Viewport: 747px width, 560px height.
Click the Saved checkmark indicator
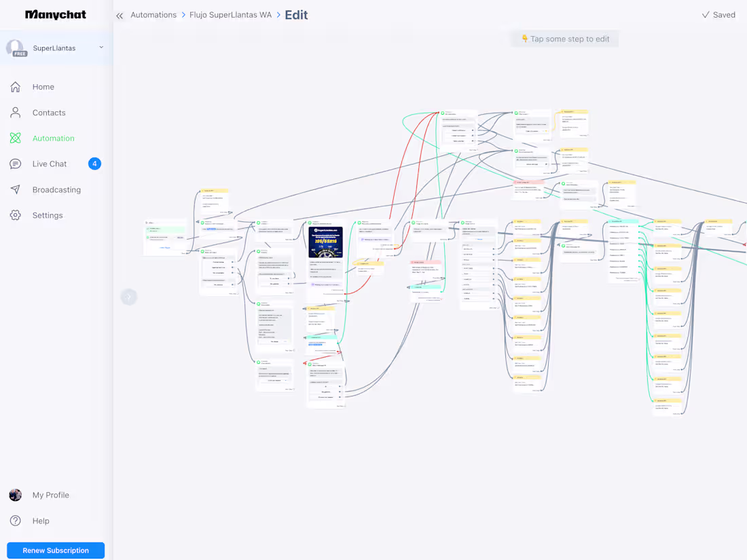(718, 14)
